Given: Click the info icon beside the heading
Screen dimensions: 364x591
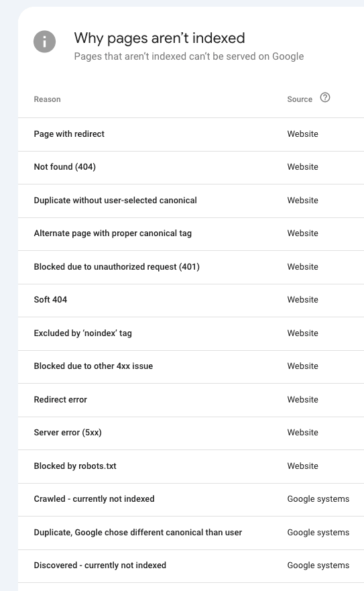Looking at the screenshot, I should point(44,42).
